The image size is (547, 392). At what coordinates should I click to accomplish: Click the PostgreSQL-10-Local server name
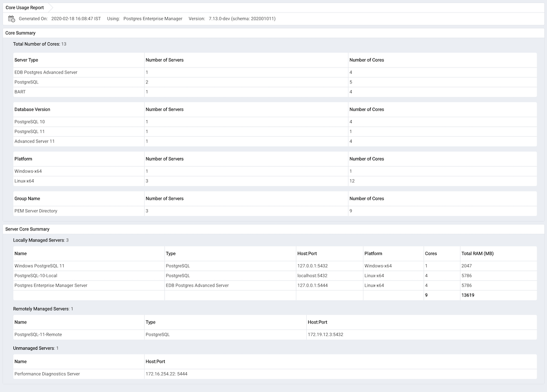coord(36,276)
